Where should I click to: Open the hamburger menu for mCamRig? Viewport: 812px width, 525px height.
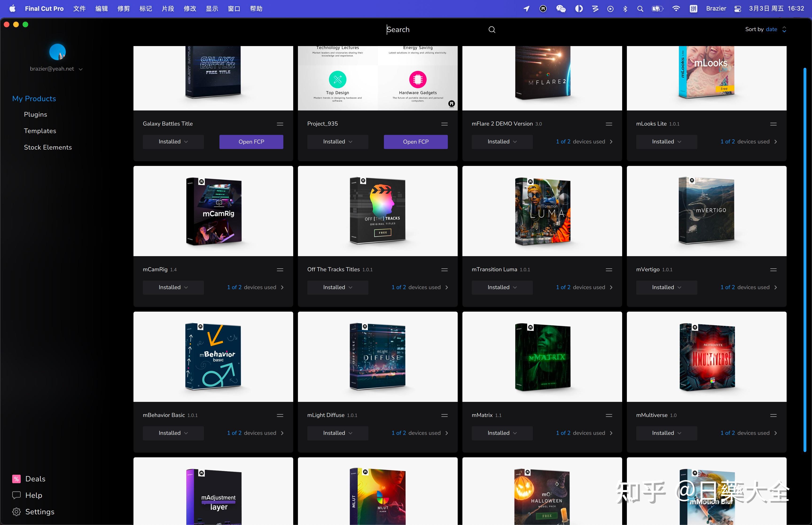click(x=280, y=270)
